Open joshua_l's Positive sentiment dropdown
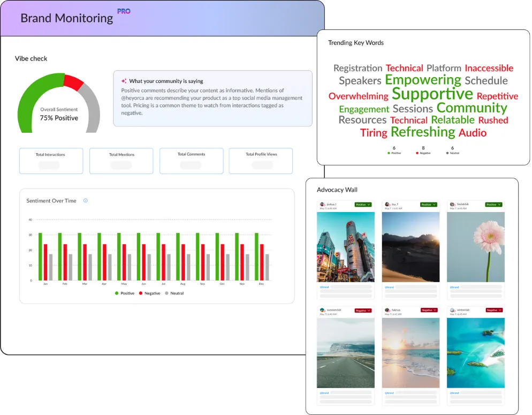The height and width of the screenshot is (415, 532). [362, 205]
